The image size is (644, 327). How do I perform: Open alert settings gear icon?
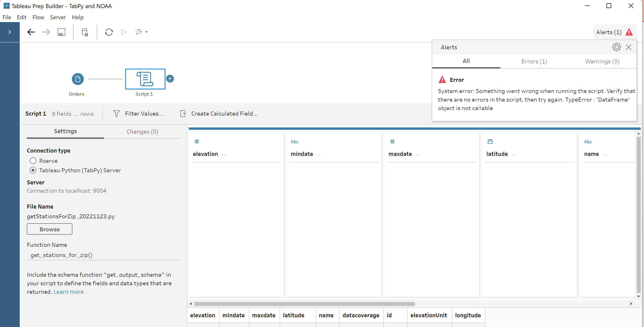pos(616,47)
